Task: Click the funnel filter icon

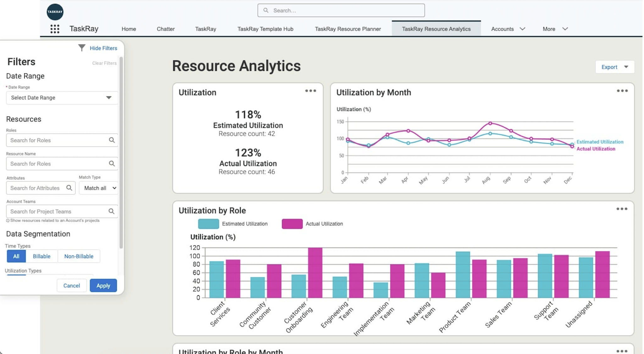Action: 82,48
